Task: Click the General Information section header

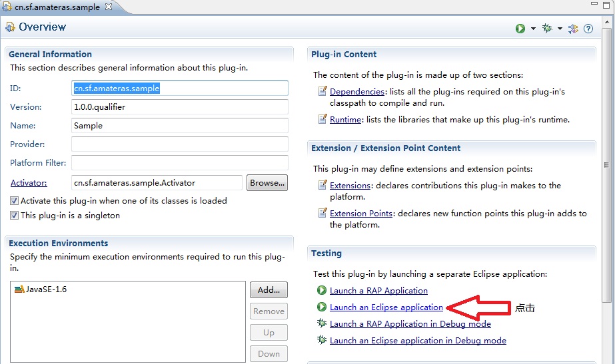Action: tap(50, 54)
